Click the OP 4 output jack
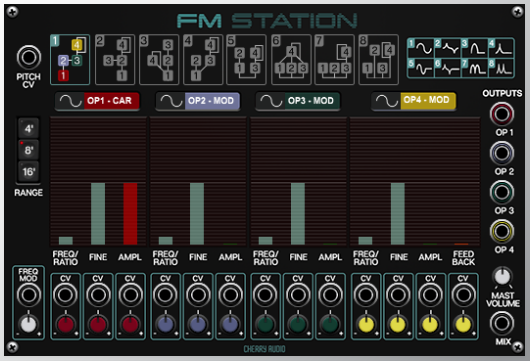Screen dimensions: 530x361 coord(502,232)
